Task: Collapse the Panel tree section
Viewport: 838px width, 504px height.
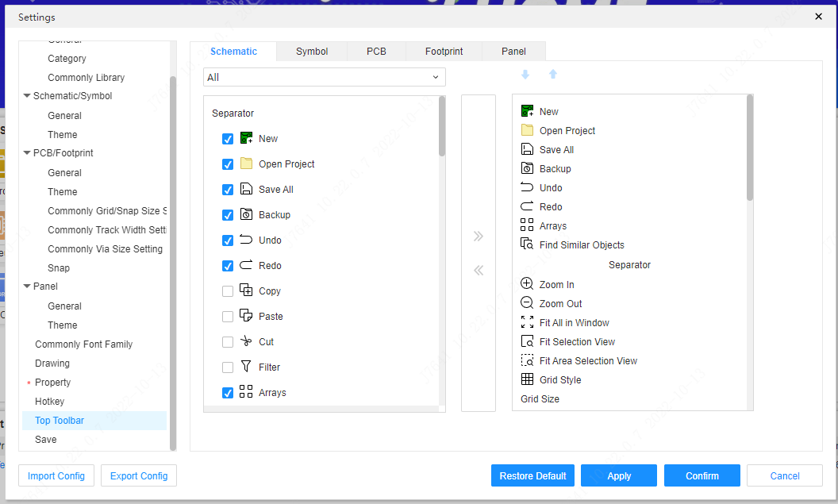Action: point(27,287)
